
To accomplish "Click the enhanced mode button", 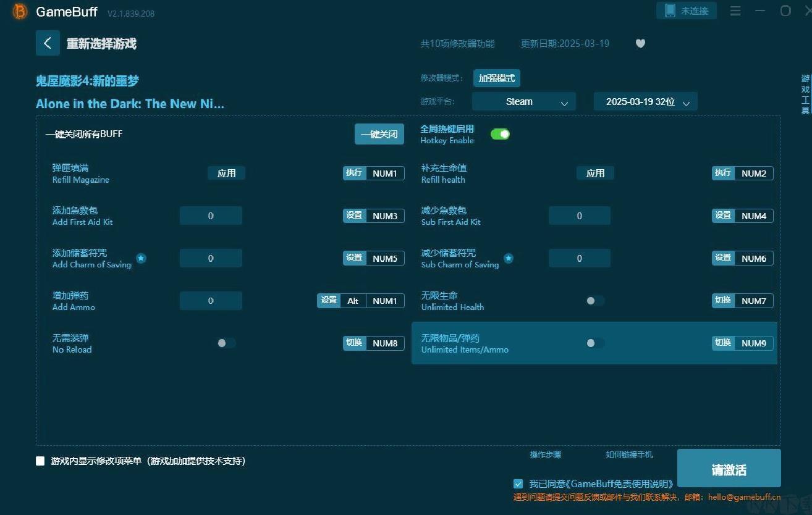I will click(497, 78).
